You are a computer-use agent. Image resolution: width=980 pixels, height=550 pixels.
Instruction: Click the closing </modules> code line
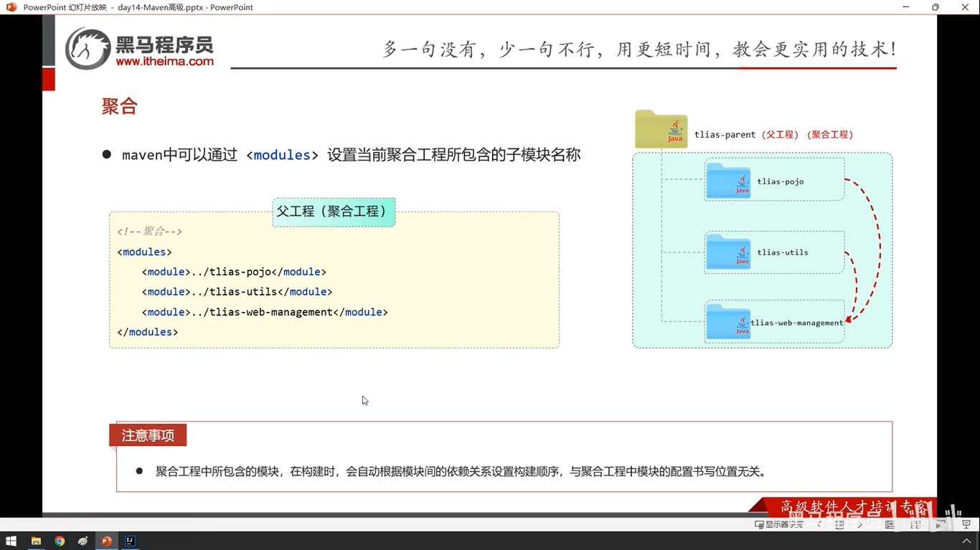[147, 332]
